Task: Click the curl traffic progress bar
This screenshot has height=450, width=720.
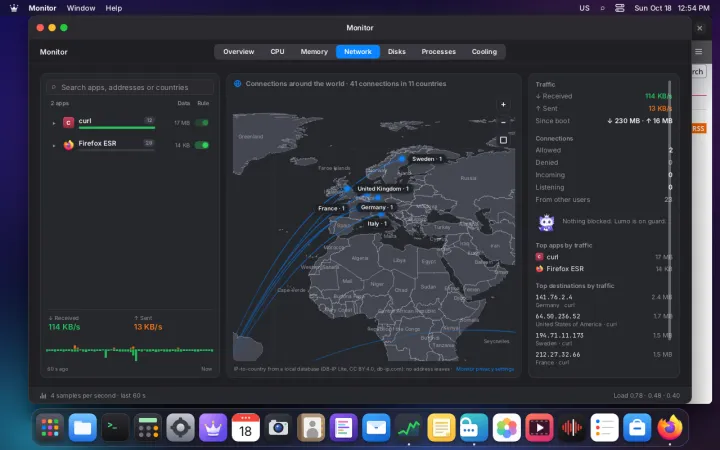Action: tap(117, 128)
